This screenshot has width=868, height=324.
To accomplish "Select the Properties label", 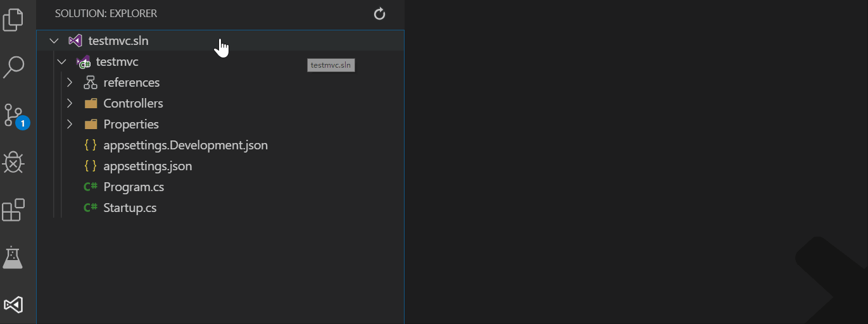I will [131, 124].
